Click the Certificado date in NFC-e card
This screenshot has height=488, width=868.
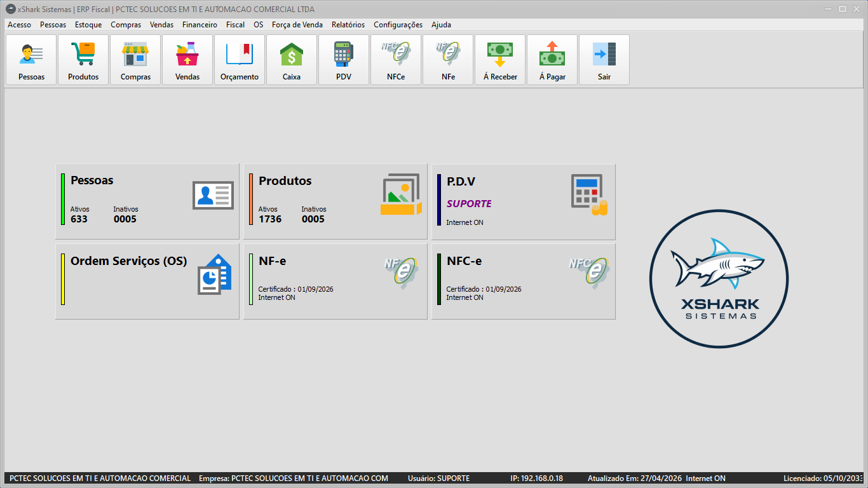pyautogui.click(x=484, y=289)
